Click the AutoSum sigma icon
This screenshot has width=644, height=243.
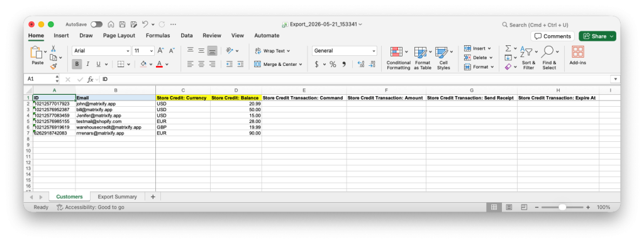[x=508, y=48]
